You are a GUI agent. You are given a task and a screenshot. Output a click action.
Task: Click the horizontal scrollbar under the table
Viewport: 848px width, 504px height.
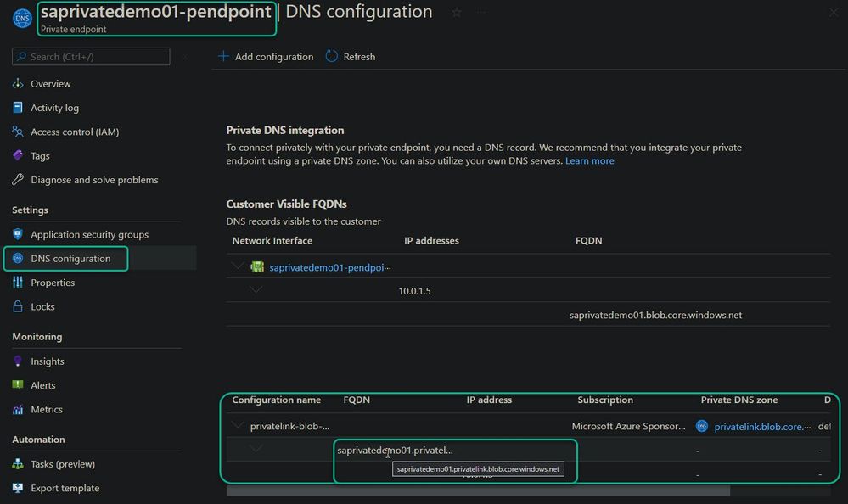pyautogui.click(x=478, y=490)
